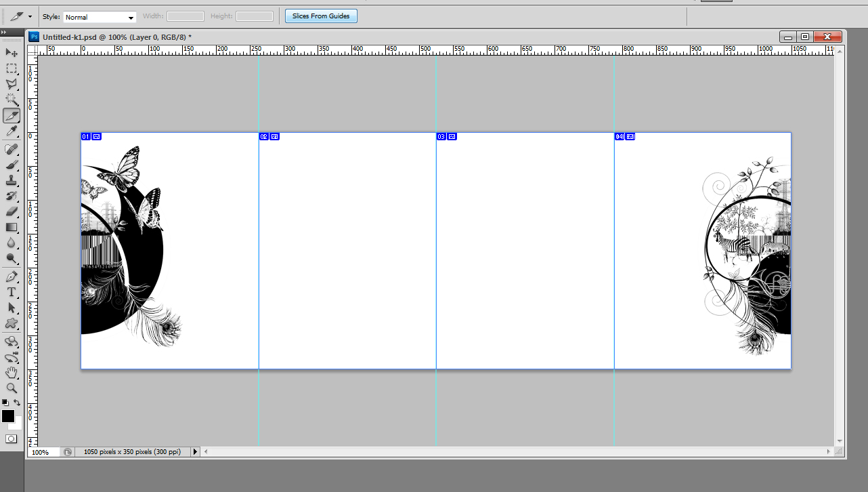Click the black foreground color swatch

(x=7, y=415)
